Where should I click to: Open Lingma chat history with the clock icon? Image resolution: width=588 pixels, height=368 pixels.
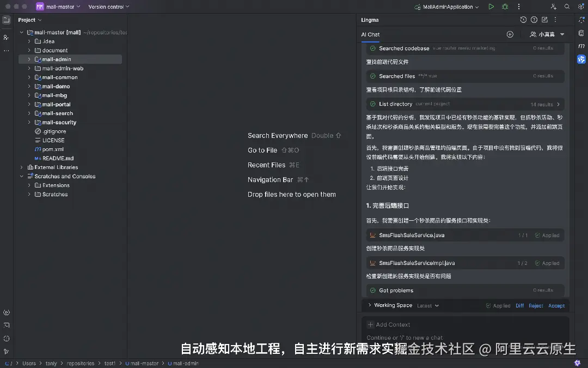(523, 20)
